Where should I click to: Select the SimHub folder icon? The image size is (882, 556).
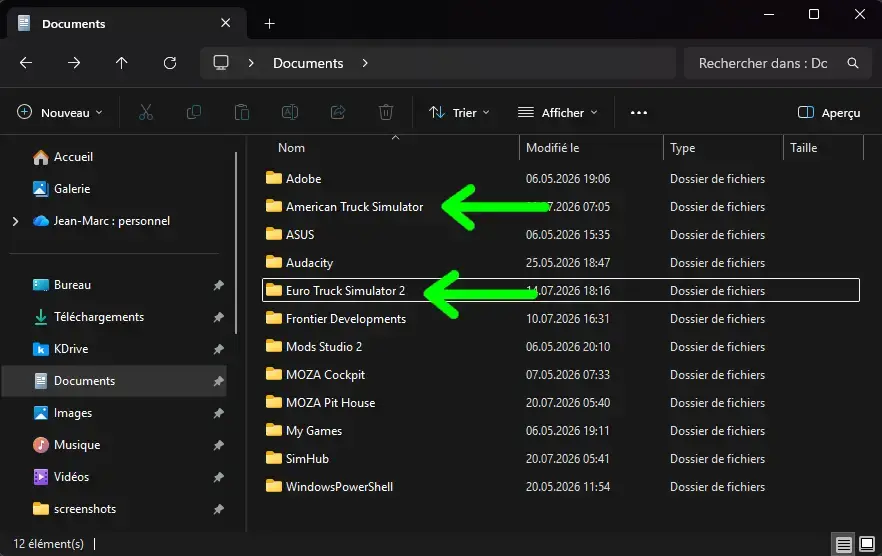click(274, 458)
